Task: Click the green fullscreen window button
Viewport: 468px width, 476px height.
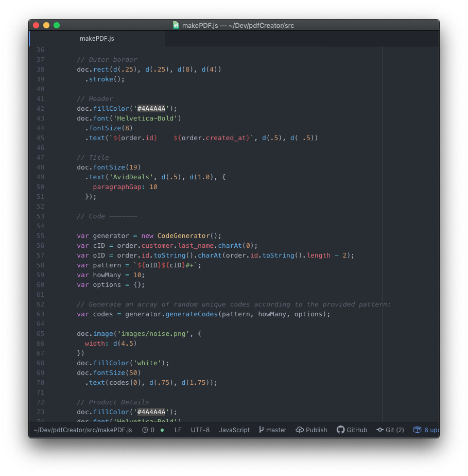Action: [57, 25]
